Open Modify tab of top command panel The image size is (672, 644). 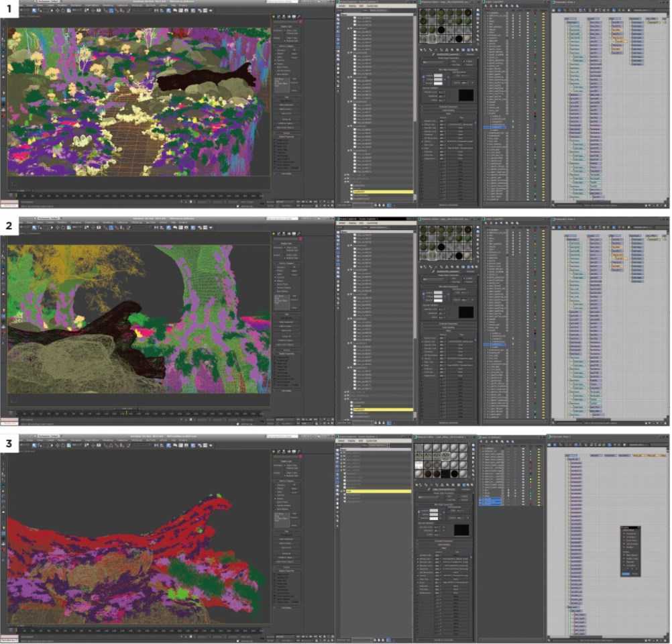[279, 17]
